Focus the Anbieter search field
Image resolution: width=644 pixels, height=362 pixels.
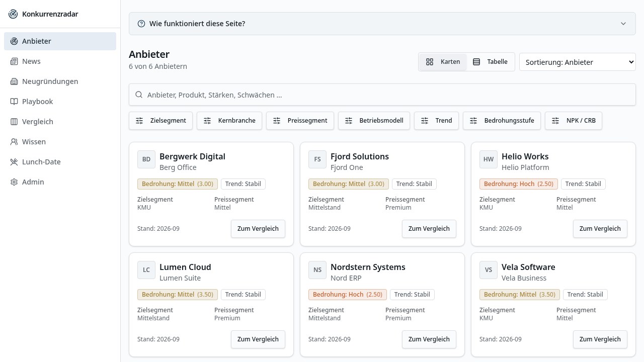coord(382,95)
